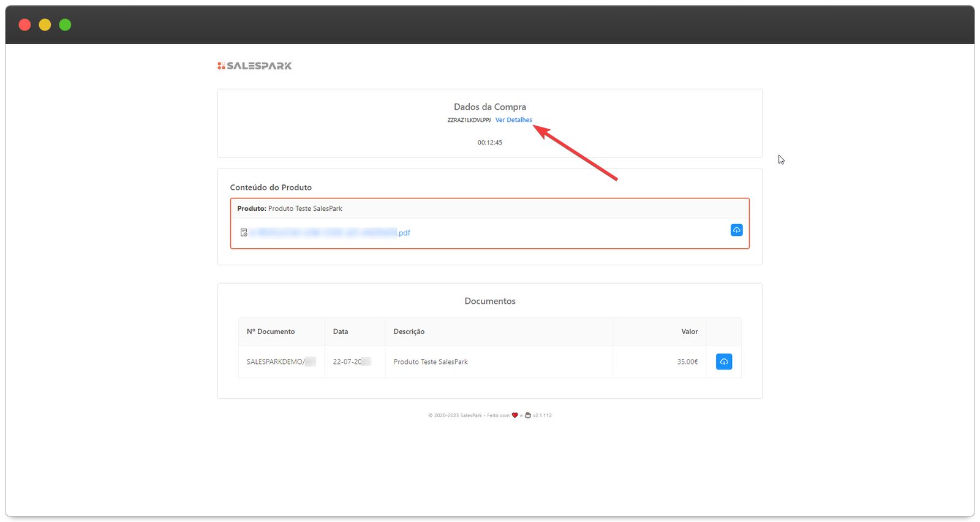The width and height of the screenshot is (980, 522).
Task: Click the PDF file name link
Action: pos(331,233)
